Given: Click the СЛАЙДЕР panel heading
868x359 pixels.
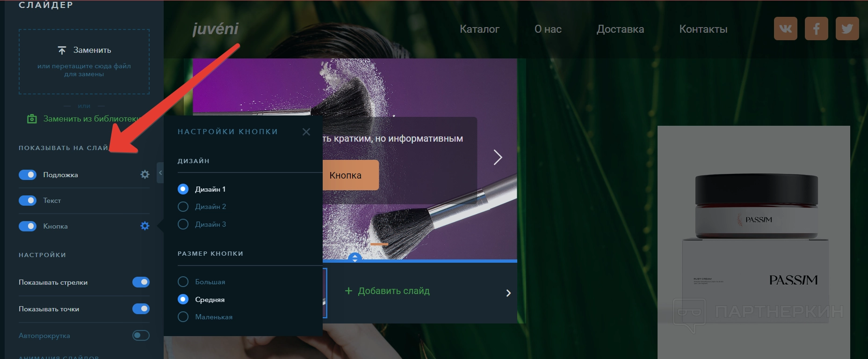Looking at the screenshot, I should [46, 5].
